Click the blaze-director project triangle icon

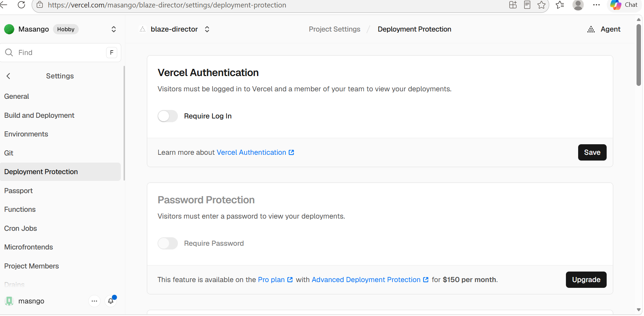pos(143,29)
